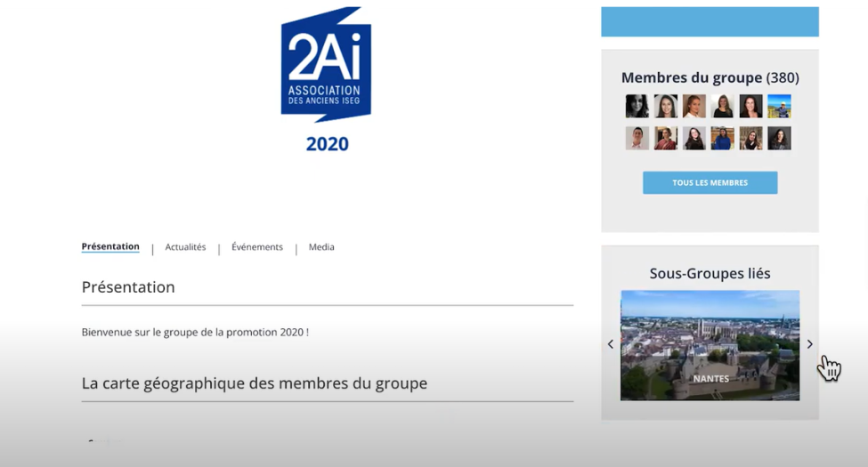The image size is (868, 467).
Task: Show next linked sub-group with right arrow
Action: [x=809, y=344]
